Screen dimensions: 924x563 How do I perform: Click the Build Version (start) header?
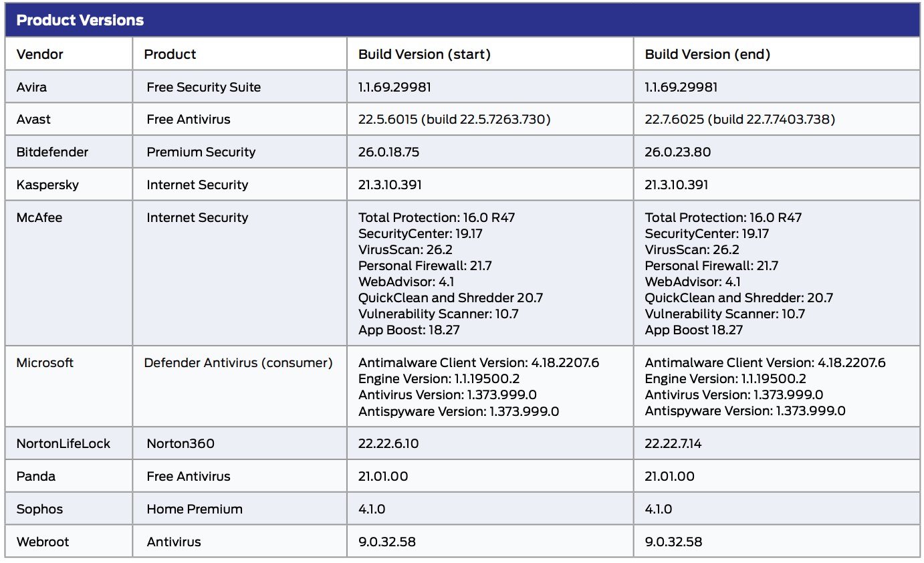[x=425, y=54]
